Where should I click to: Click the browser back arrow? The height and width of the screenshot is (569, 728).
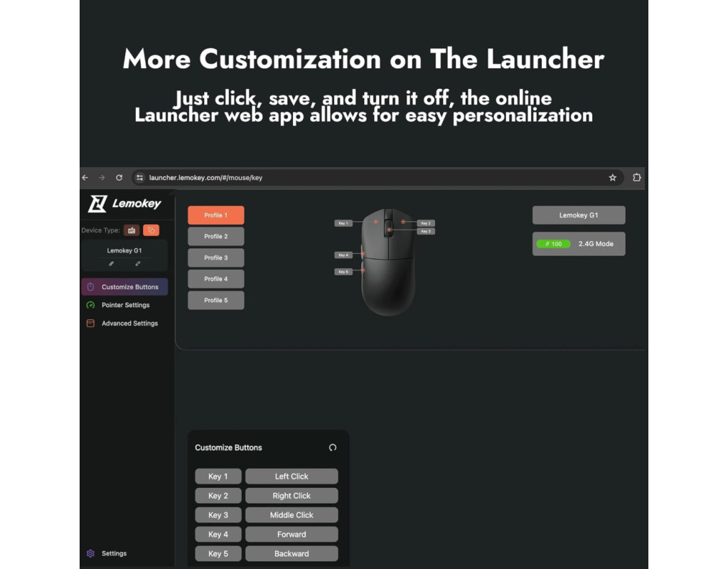click(85, 177)
